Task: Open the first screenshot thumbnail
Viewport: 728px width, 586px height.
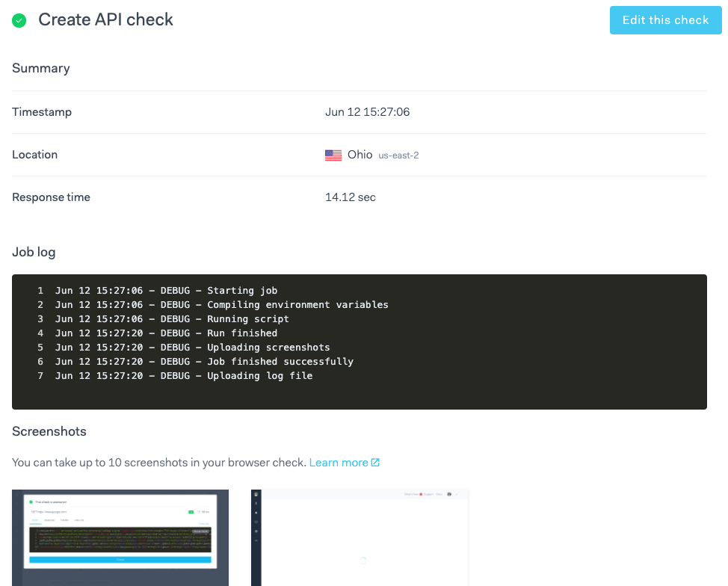Action: click(x=120, y=538)
